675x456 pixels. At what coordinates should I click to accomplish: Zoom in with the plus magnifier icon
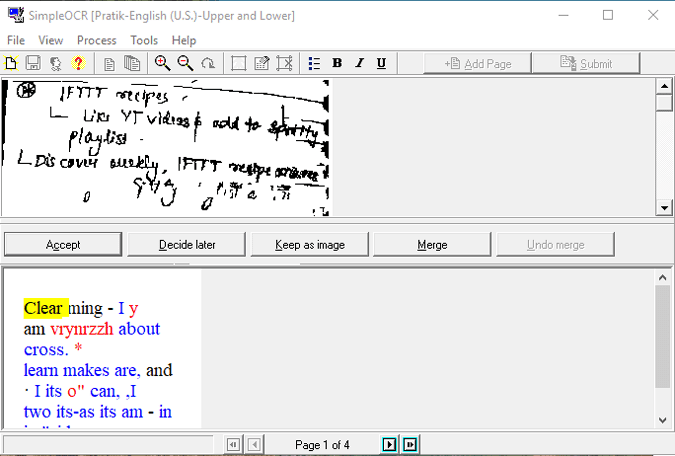(x=162, y=63)
